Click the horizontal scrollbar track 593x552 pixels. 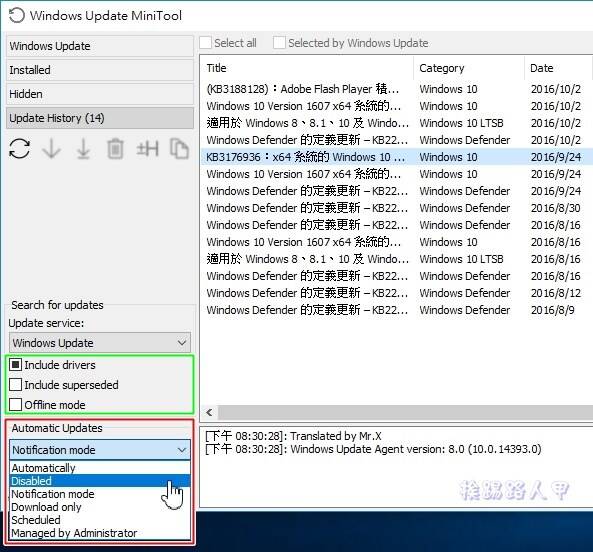(x=405, y=412)
